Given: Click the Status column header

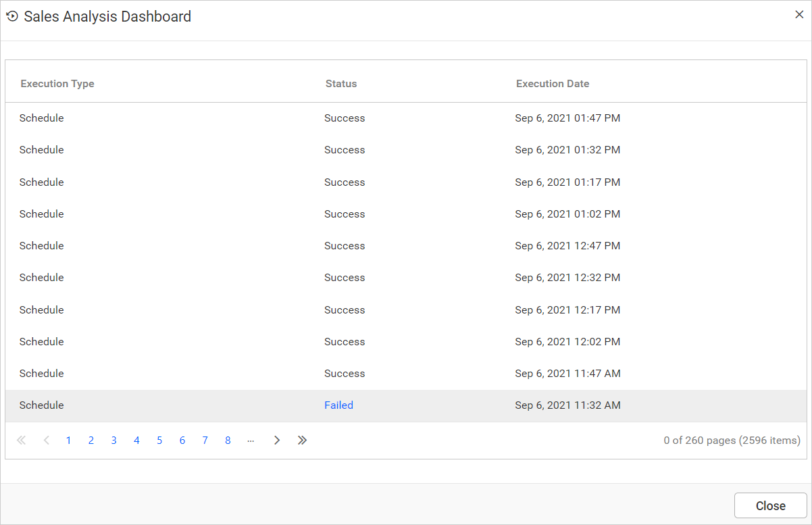Looking at the screenshot, I should tap(341, 84).
